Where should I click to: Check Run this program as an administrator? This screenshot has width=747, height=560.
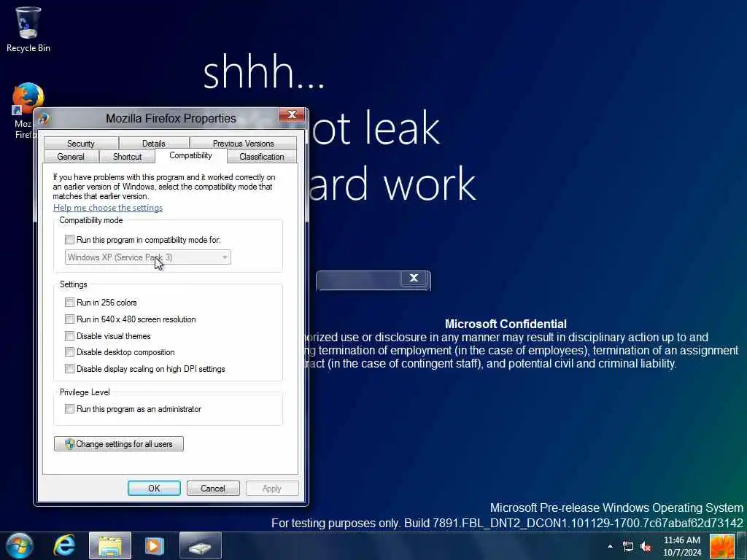[x=69, y=408]
